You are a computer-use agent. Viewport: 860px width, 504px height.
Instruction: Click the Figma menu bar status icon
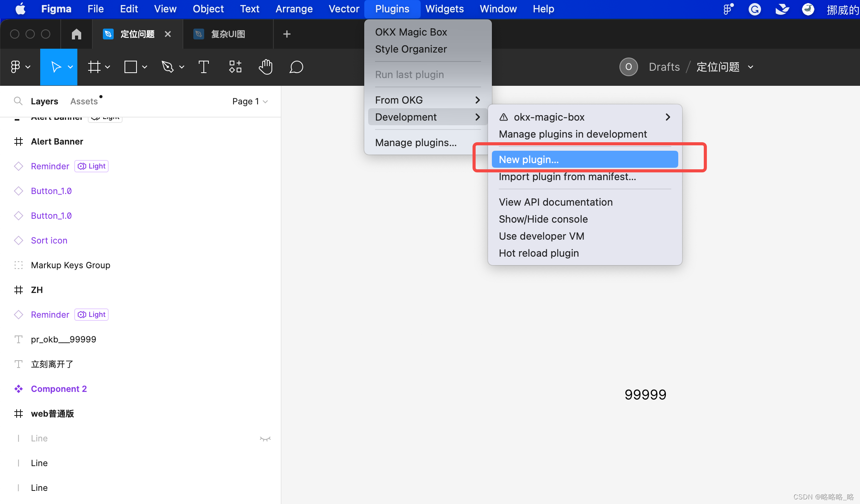coord(728,9)
